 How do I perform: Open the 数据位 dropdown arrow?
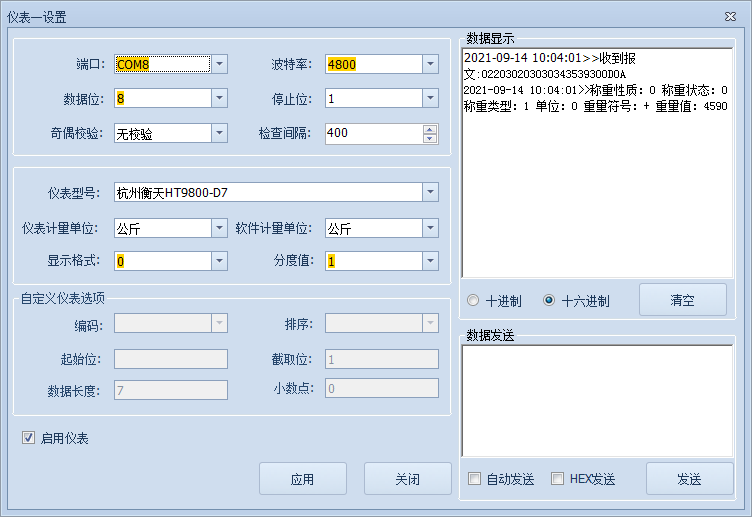click(x=219, y=98)
